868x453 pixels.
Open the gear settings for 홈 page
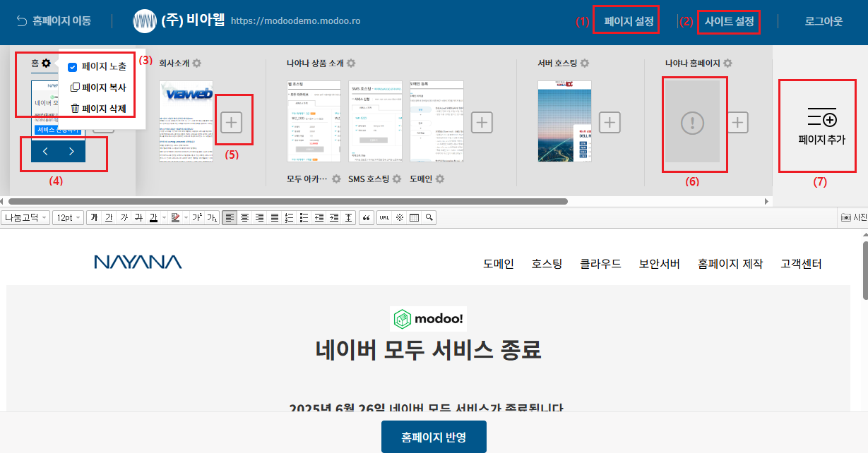pos(46,64)
